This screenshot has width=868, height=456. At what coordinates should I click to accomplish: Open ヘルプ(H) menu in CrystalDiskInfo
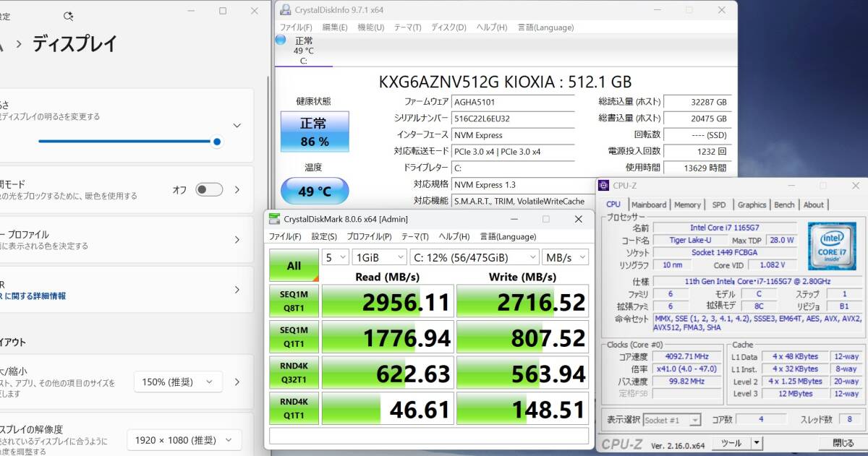[492, 27]
